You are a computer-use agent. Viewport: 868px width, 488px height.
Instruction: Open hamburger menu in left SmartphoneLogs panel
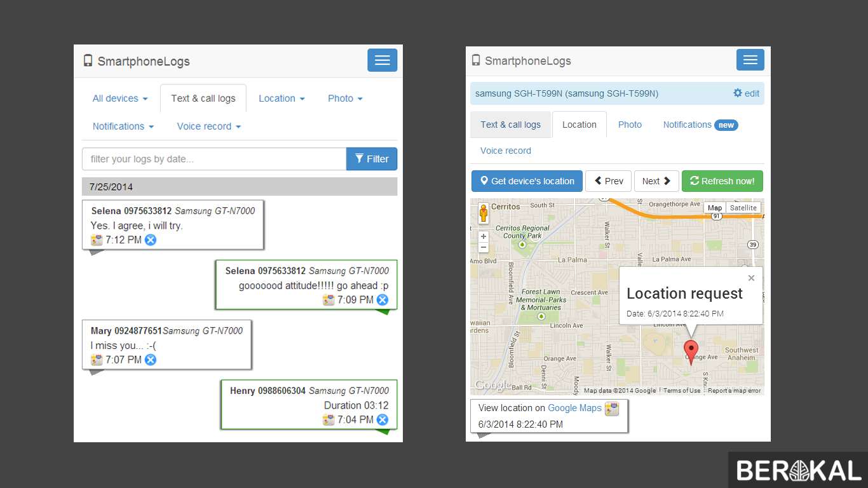(382, 60)
